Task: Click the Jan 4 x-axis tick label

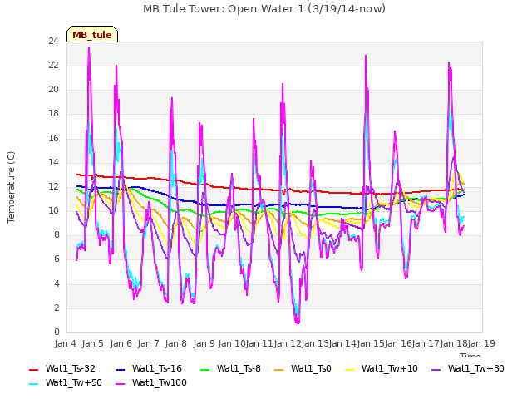Action: coord(66,343)
